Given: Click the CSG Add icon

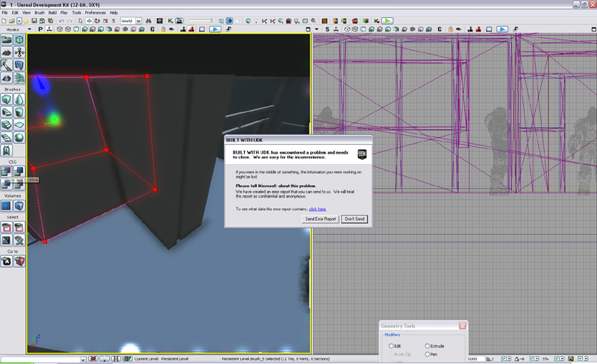Looking at the screenshot, I should 6,172.
